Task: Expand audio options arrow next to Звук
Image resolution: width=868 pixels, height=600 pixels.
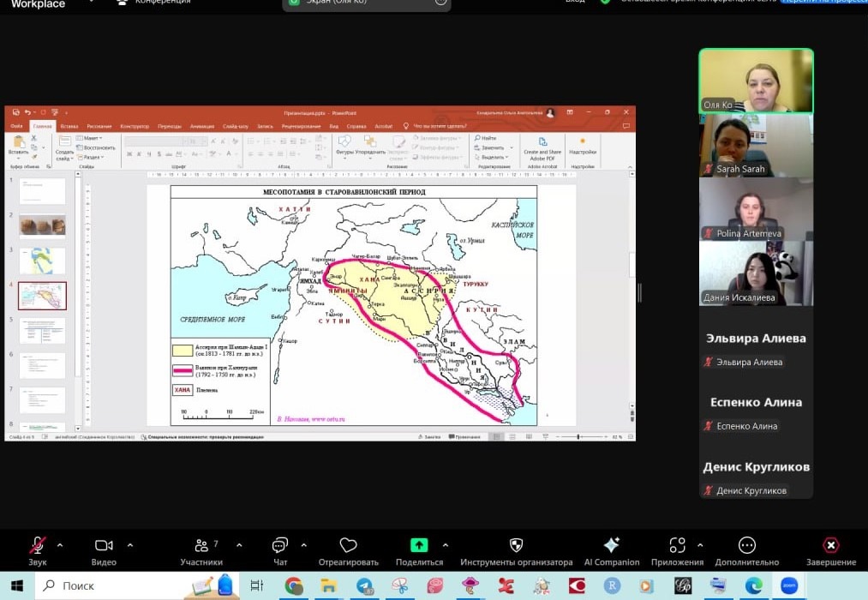Action: pos(60,545)
